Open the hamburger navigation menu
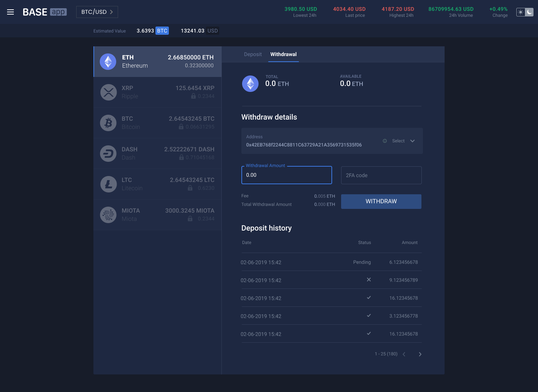 coord(10,12)
